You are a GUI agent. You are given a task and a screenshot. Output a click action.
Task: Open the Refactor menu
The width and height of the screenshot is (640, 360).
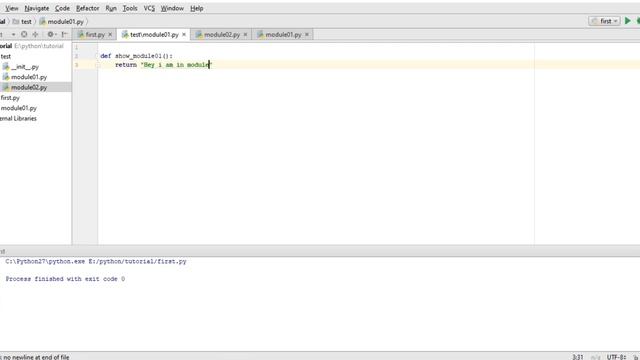(88, 8)
